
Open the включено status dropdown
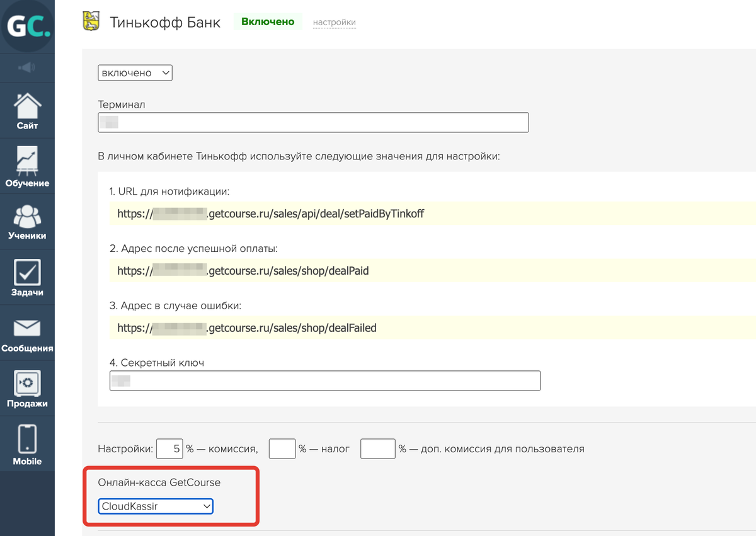135,73
